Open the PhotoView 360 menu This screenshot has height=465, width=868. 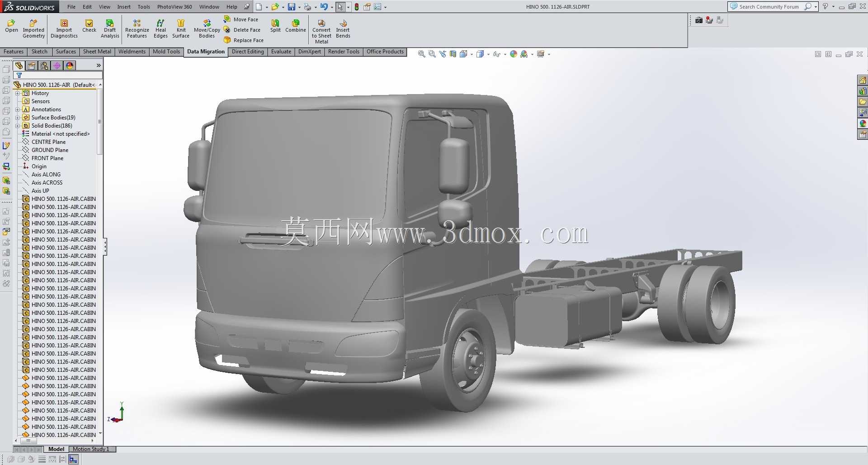(x=175, y=7)
